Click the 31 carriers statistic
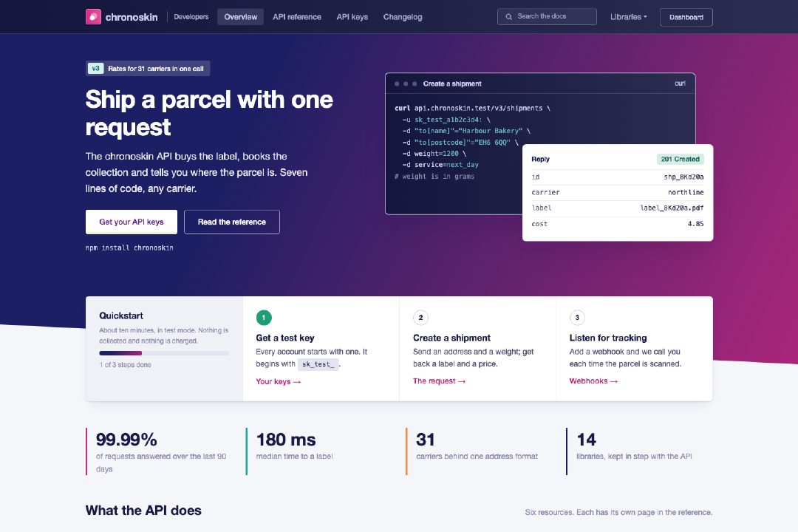Screen dimensions: 798x532 (x=426, y=440)
